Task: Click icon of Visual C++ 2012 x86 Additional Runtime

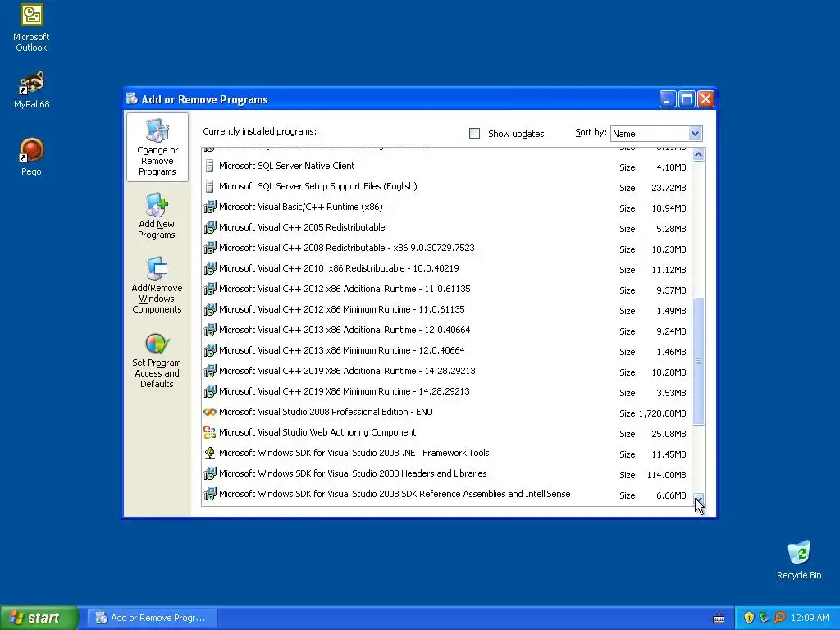Action: pyautogui.click(x=209, y=289)
